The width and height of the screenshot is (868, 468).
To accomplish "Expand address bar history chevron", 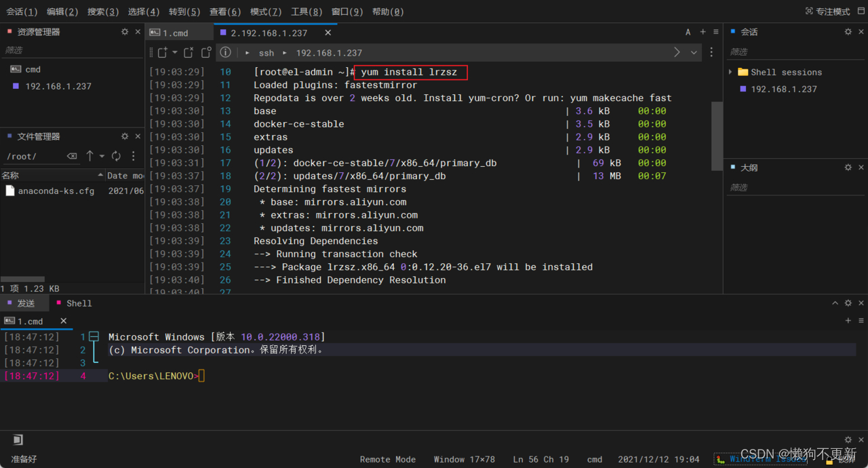I will pyautogui.click(x=694, y=52).
